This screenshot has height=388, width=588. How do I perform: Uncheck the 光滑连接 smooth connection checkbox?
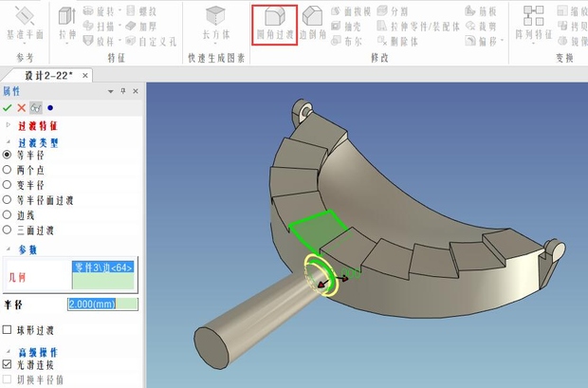(7, 364)
